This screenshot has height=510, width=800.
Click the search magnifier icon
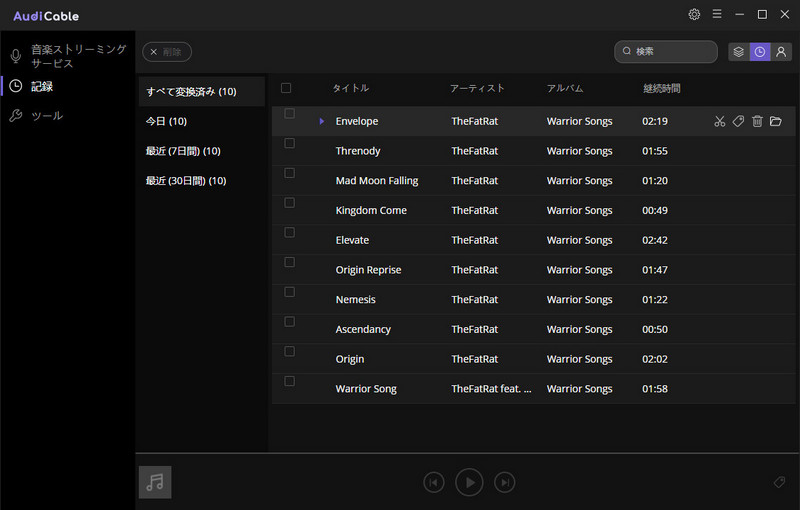(627, 52)
